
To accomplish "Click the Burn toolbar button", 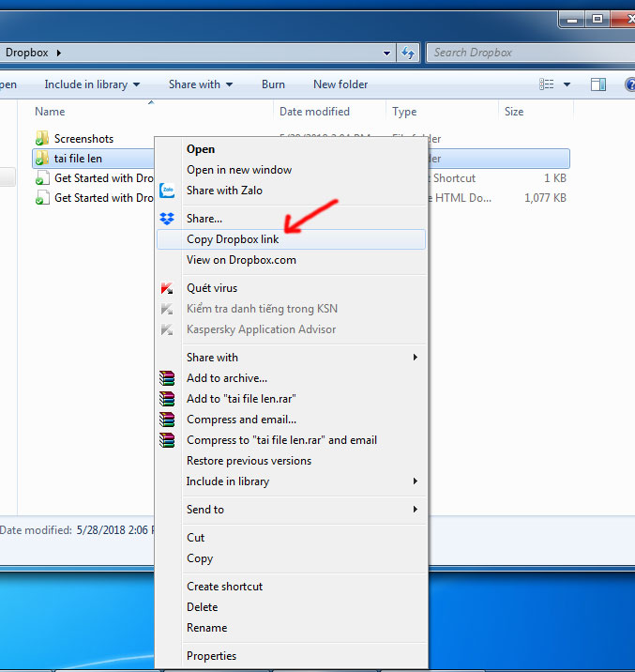I will 273,84.
